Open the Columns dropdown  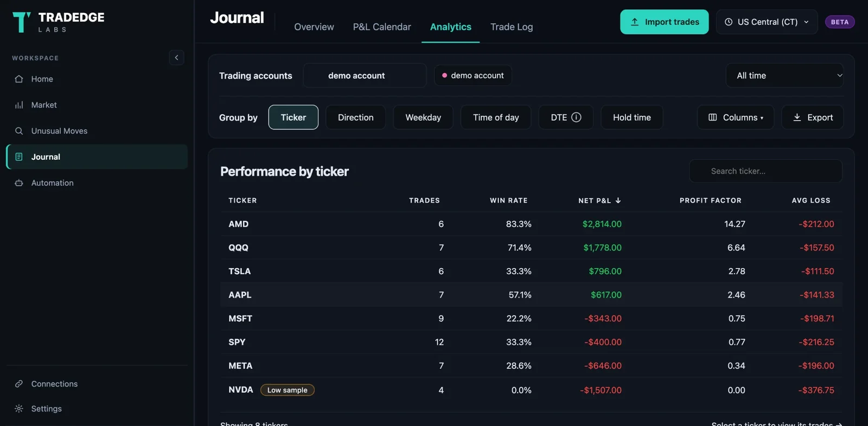(x=736, y=117)
